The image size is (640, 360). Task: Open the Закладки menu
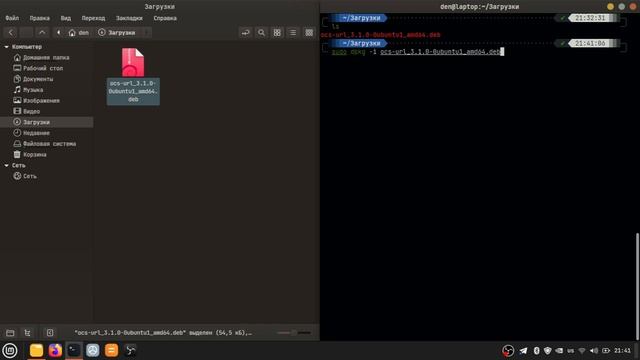click(x=129, y=18)
